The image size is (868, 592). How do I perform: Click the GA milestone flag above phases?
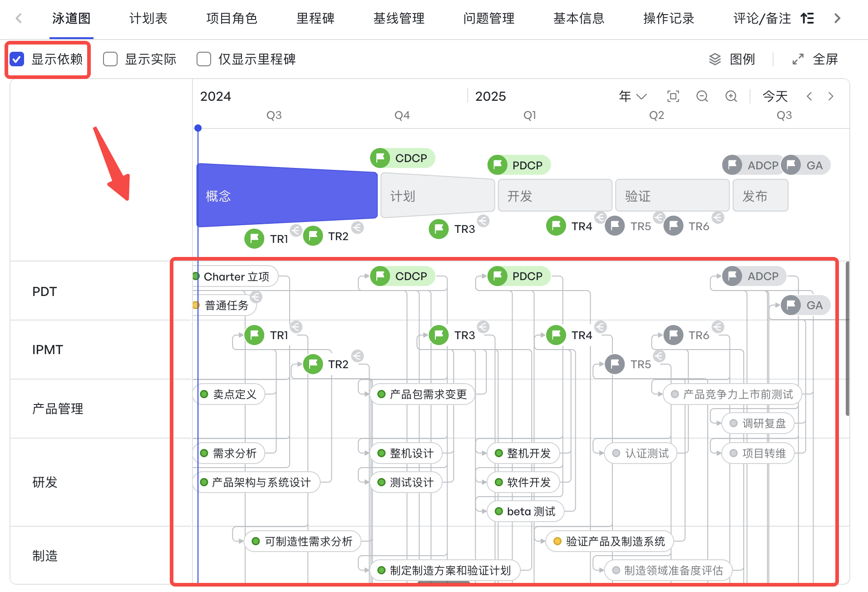point(806,165)
